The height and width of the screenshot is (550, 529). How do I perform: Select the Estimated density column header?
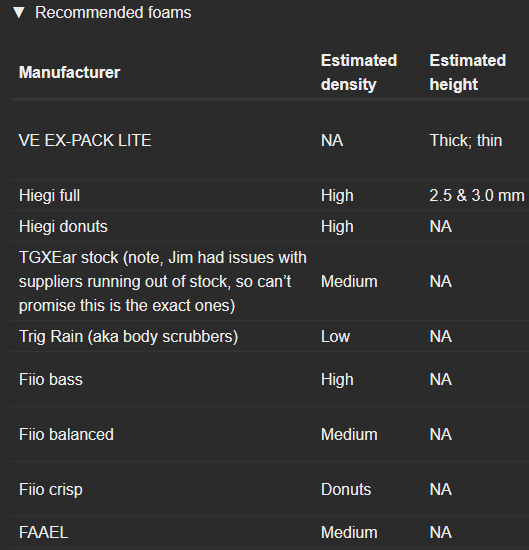359,73
